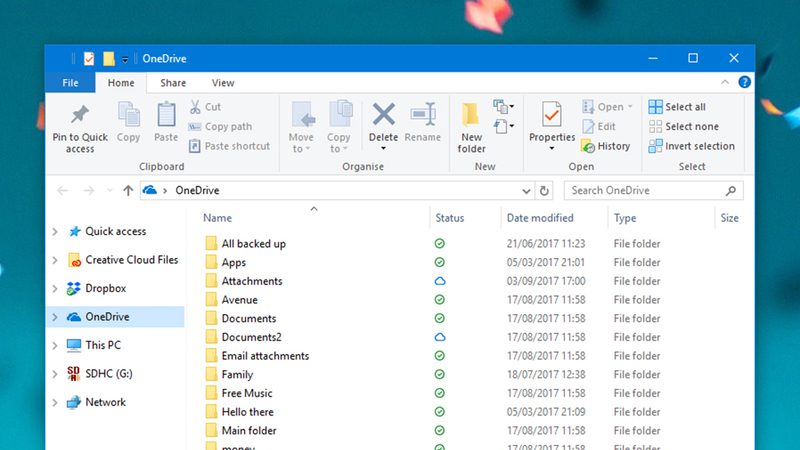800x450 pixels.
Task: Expand Dropbox tree node
Action: (x=55, y=289)
